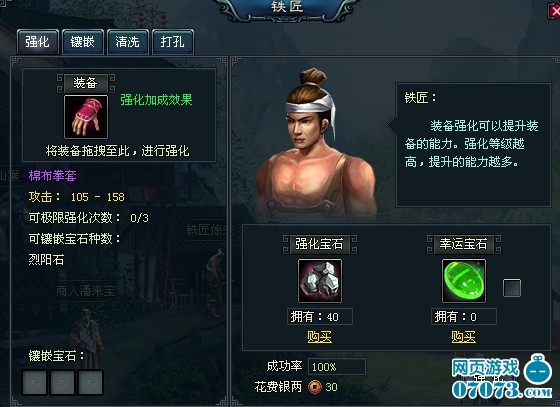Click the 成功率 100% field

click(x=337, y=367)
